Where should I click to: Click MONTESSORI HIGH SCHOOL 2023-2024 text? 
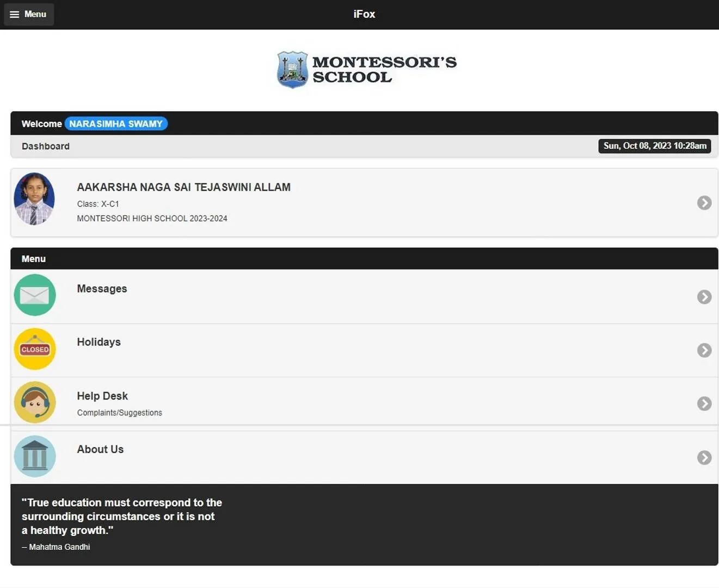click(x=152, y=218)
